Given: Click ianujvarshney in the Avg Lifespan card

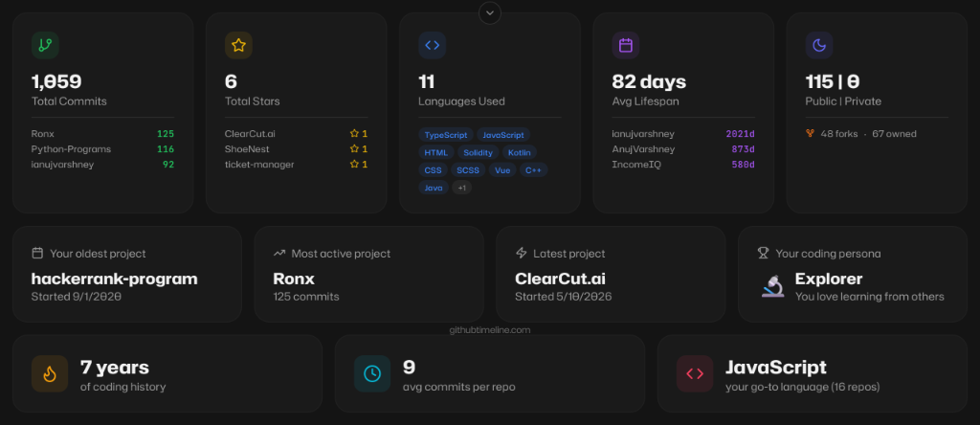Looking at the screenshot, I should pyautogui.click(x=643, y=134).
